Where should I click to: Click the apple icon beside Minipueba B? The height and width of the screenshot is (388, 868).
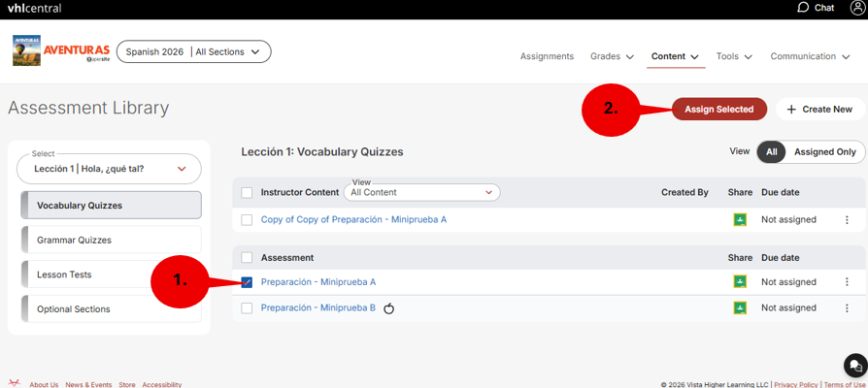click(x=389, y=307)
